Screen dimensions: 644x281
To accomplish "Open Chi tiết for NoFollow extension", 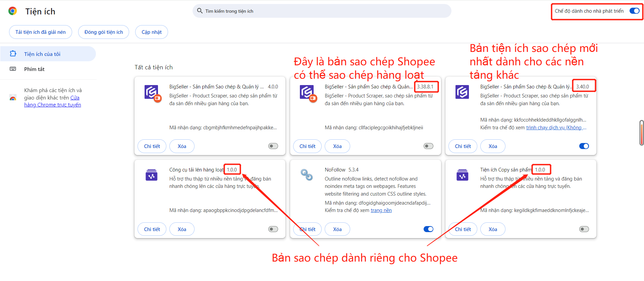I will pyautogui.click(x=307, y=229).
